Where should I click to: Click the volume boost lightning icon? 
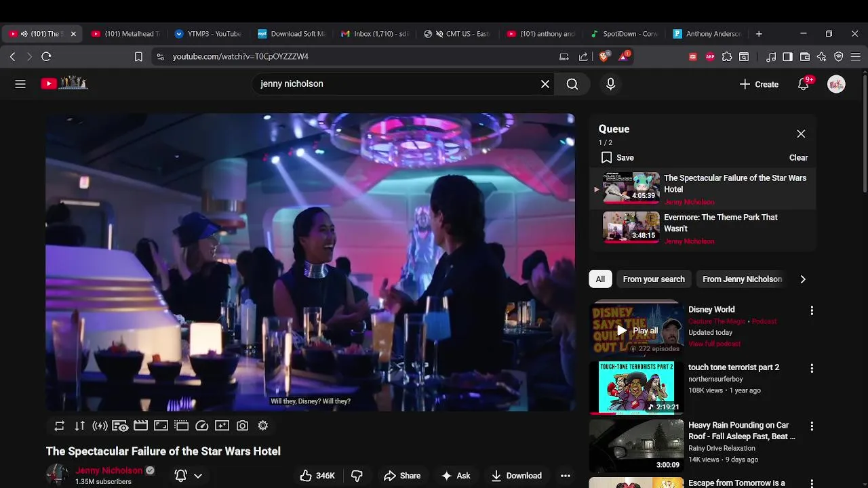point(100,426)
